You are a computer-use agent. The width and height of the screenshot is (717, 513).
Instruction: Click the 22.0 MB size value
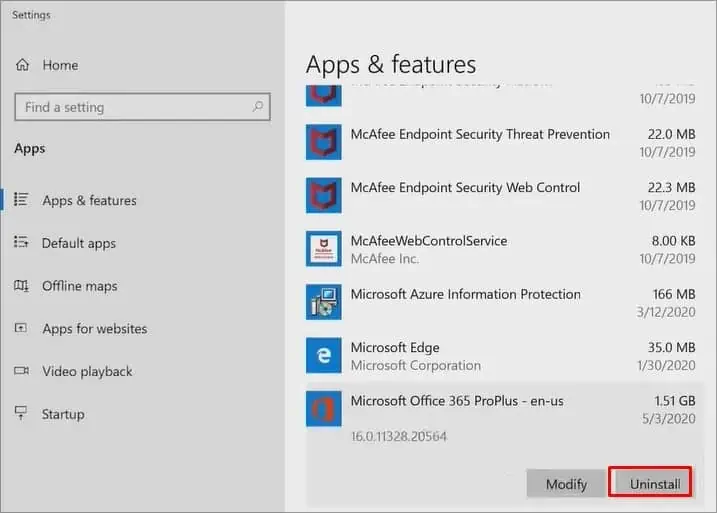point(671,134)
